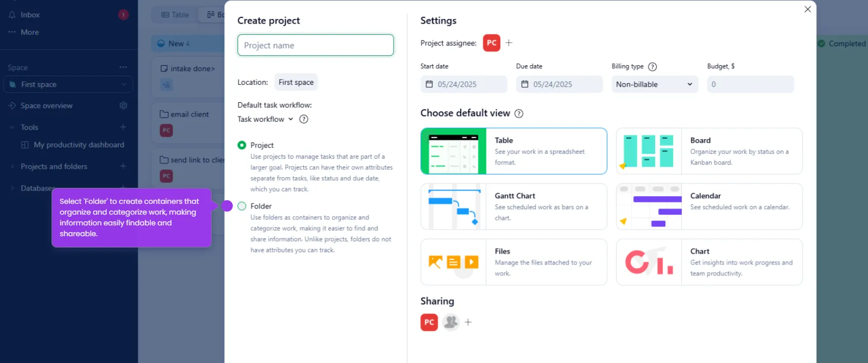Viewport: 868px width, 363px height.
Task: Collapse the Tools section chevron
Action: pyautogui.click(x=12, y=127)
